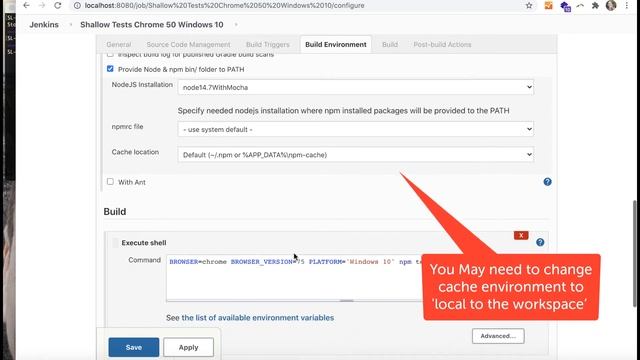Switch to Build Triggers tab
Viewport: 640px width, 360px height.
click(x=268, y=44)
